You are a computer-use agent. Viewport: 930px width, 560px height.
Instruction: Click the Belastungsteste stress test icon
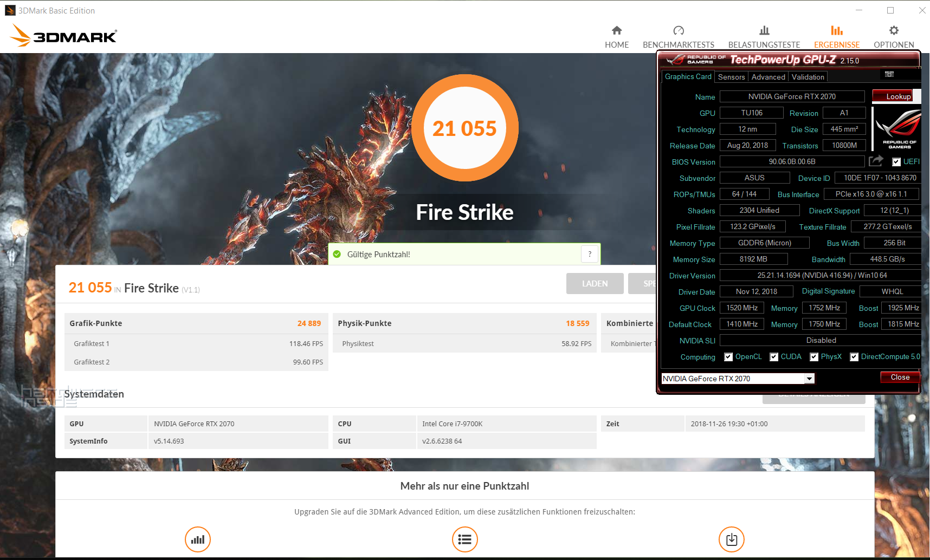pos(764,31)
